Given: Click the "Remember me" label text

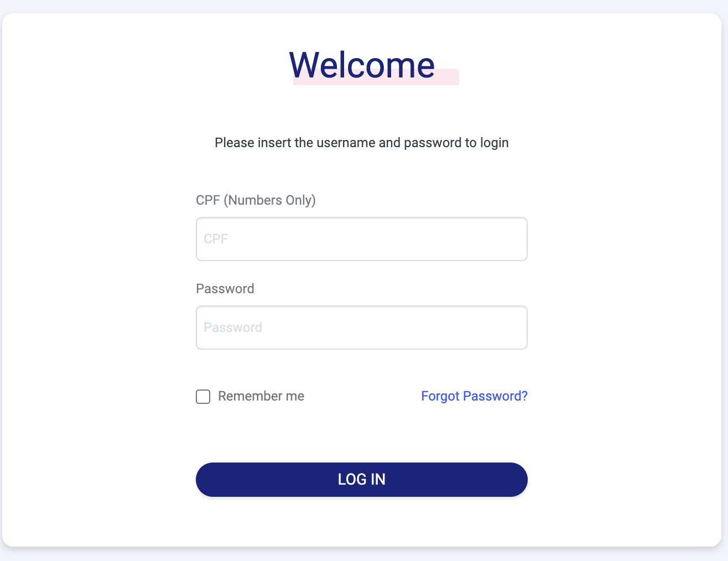Looking at the screenshot, I should (x=261, y=396).
